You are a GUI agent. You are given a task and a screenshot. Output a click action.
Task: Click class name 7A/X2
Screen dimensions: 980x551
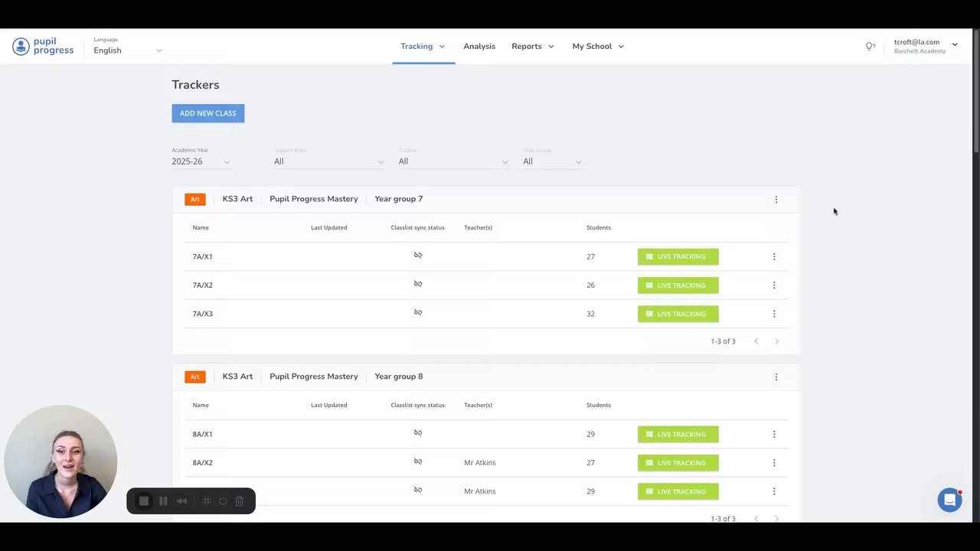pyautogui.click(x=203, y=285)
